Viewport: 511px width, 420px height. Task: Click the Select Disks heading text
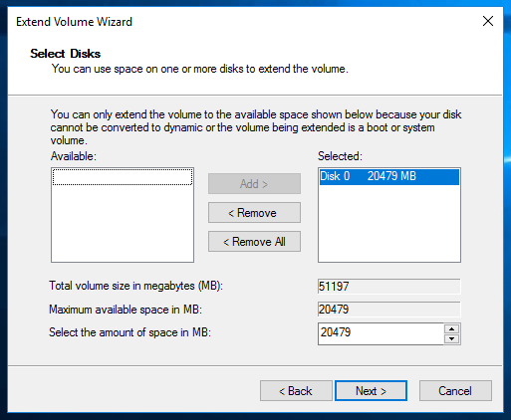coord(66,54)
